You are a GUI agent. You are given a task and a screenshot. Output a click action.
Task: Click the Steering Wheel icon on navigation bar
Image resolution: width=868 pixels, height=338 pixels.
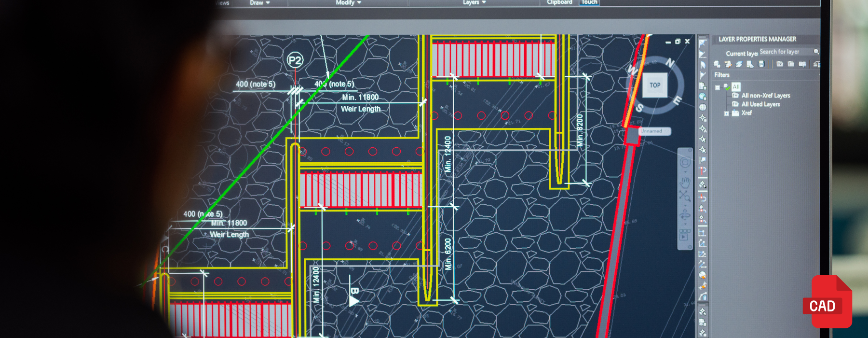(685, 163)
